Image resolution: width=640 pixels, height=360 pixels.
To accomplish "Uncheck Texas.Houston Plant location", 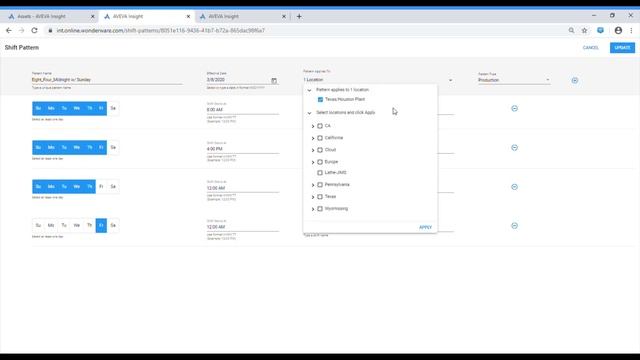I will pos(320,100).
